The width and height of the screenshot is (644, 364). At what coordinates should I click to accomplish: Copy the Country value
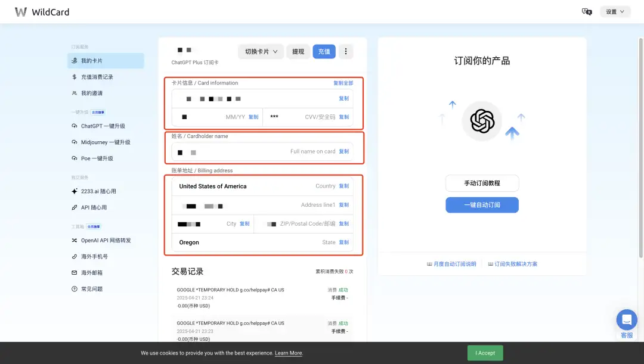[x=344, y=186]
